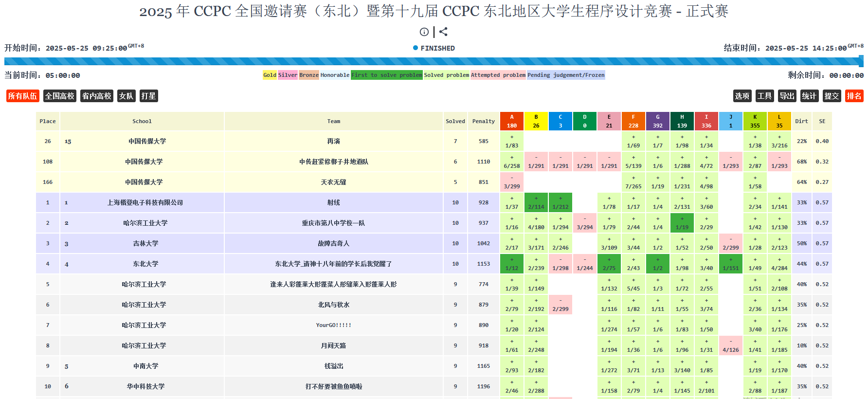The height and width of the screenshot is (399, 868).
Task: Select the 排名 ranking view
Action: click(854, 96)
